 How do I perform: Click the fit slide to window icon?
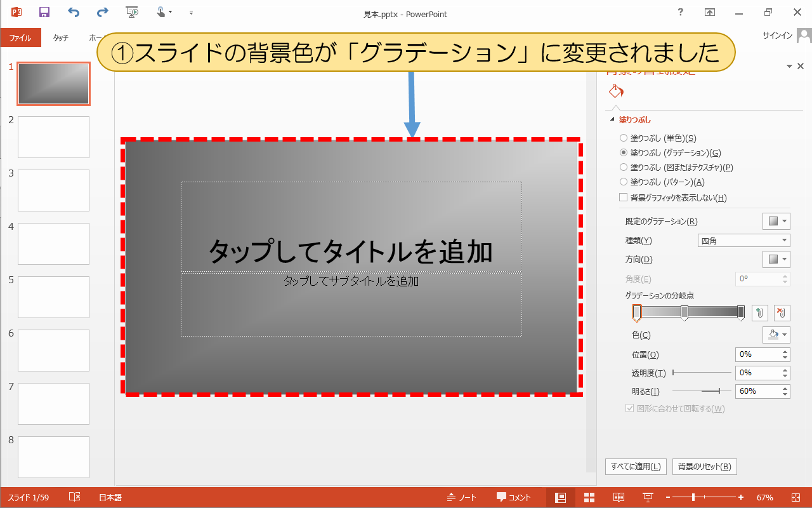pyautogui.click(x=796, y=498)
